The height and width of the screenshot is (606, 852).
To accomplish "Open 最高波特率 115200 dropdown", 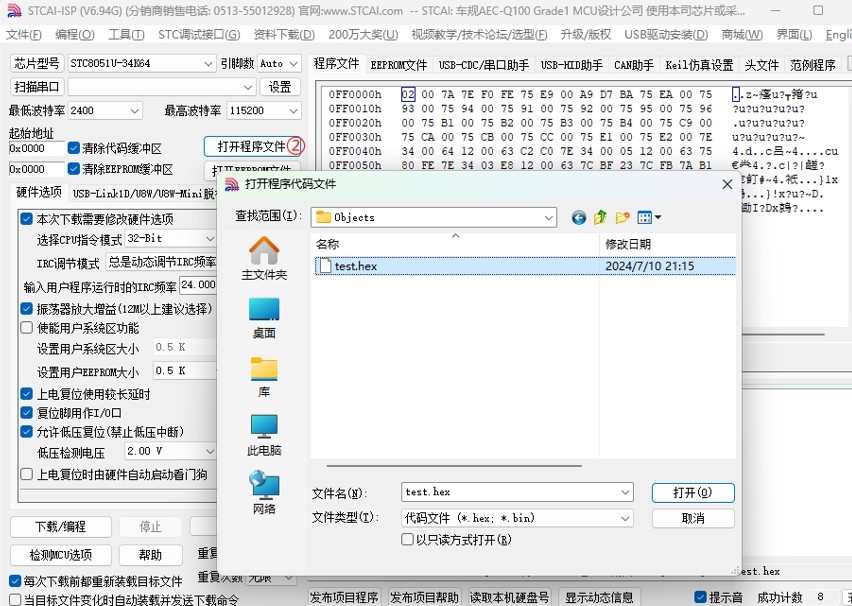I will pos(293,110).
